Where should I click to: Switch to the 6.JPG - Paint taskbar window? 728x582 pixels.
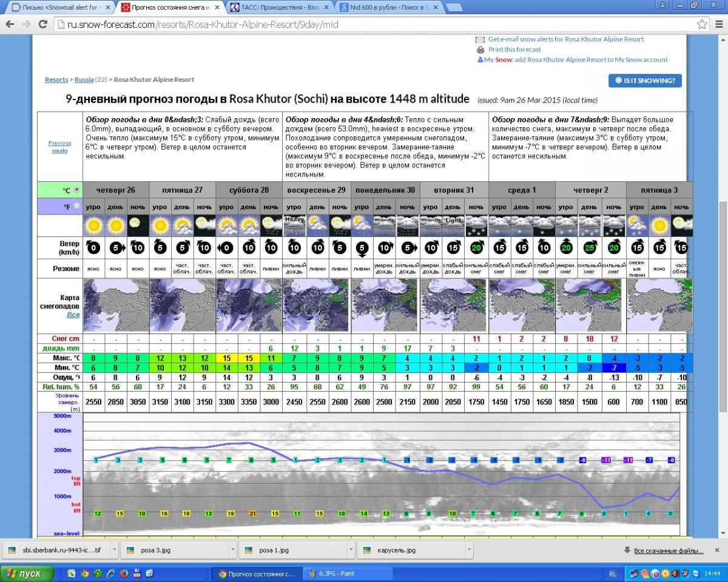347,574
